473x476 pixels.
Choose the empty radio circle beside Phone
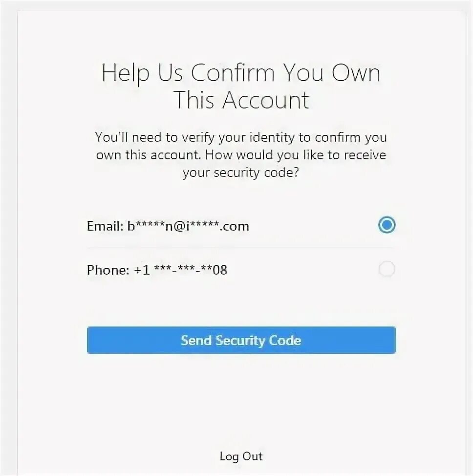[x=387, y=269]
